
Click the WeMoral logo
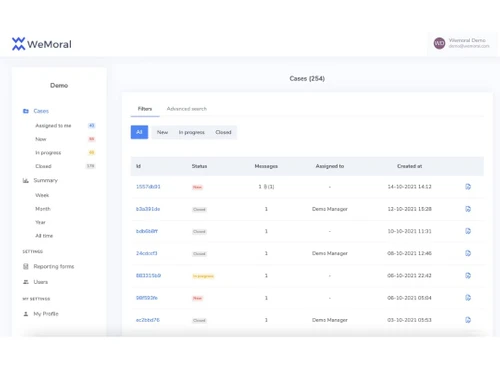pos(42,44)
